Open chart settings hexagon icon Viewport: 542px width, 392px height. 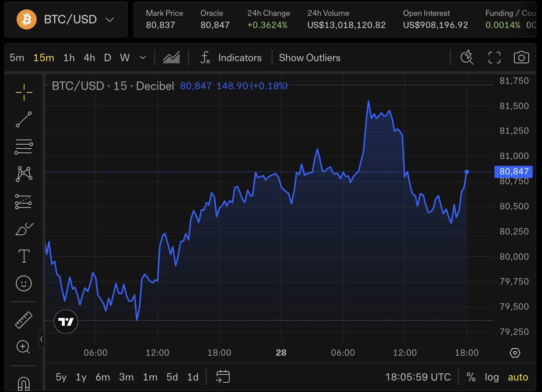515,353
